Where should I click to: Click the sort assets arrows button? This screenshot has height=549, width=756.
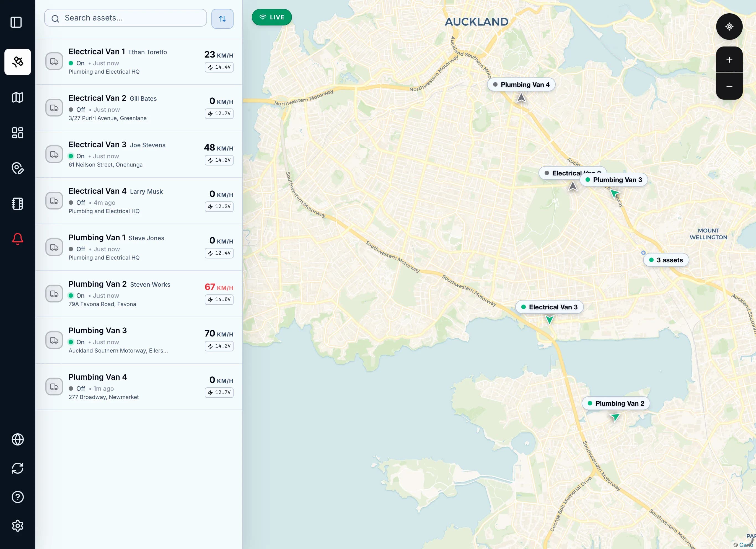(222, 19)
